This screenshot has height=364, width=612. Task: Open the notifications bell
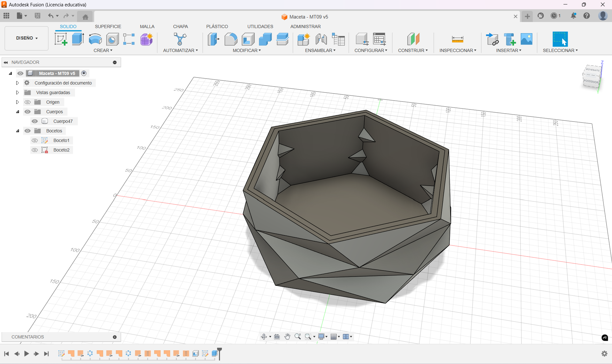point(573,16)
